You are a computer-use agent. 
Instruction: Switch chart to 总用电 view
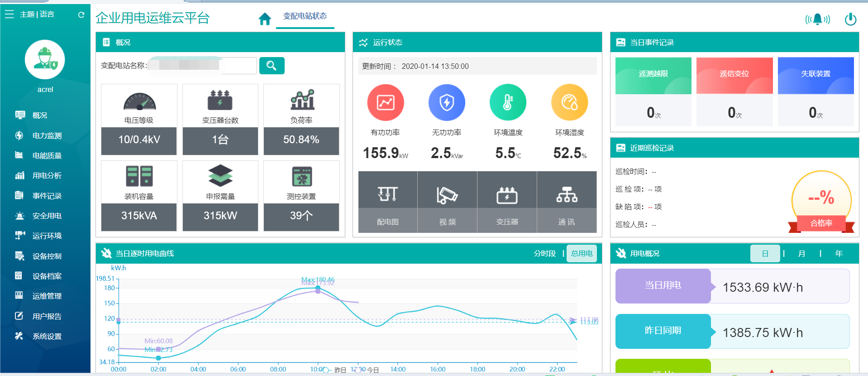(582, 253)
